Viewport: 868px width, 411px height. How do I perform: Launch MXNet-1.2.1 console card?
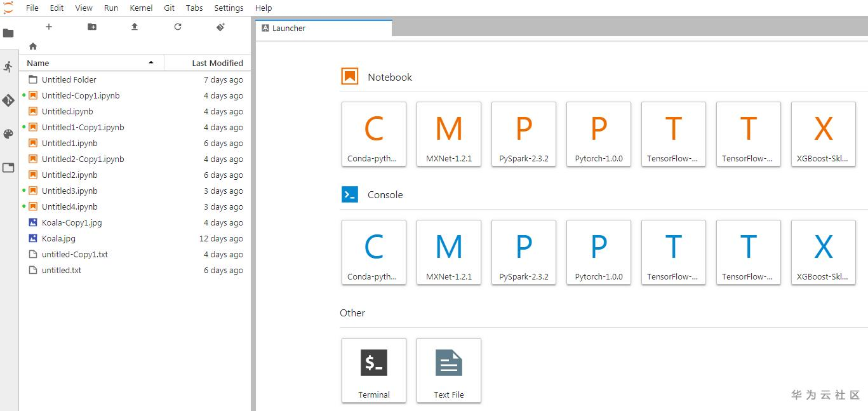point(449,252)
